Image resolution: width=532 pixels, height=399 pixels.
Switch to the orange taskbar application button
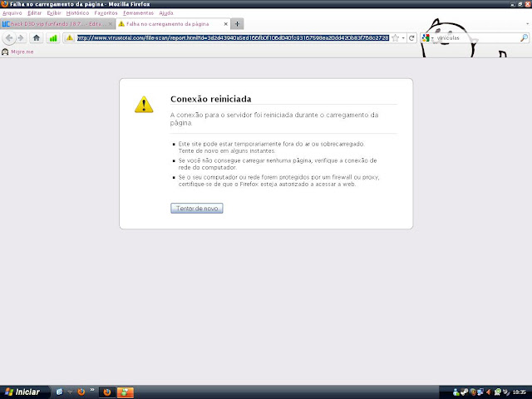click(x=126, y=392)
